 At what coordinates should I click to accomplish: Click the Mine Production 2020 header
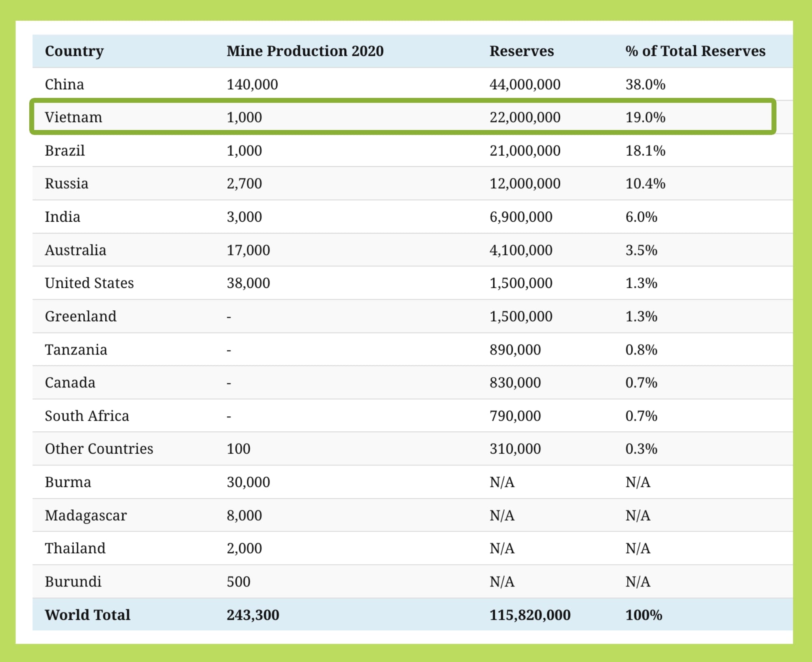(305, 51)
